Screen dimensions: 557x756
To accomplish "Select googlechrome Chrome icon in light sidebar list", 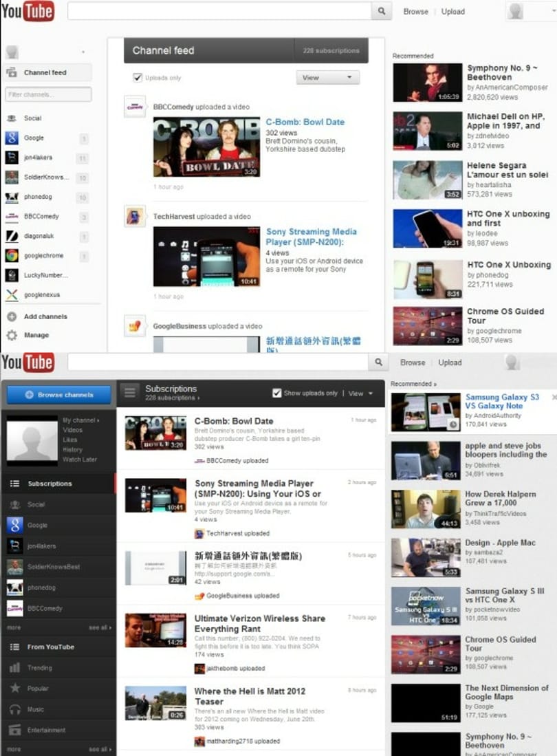I will (x=12, y=255).
